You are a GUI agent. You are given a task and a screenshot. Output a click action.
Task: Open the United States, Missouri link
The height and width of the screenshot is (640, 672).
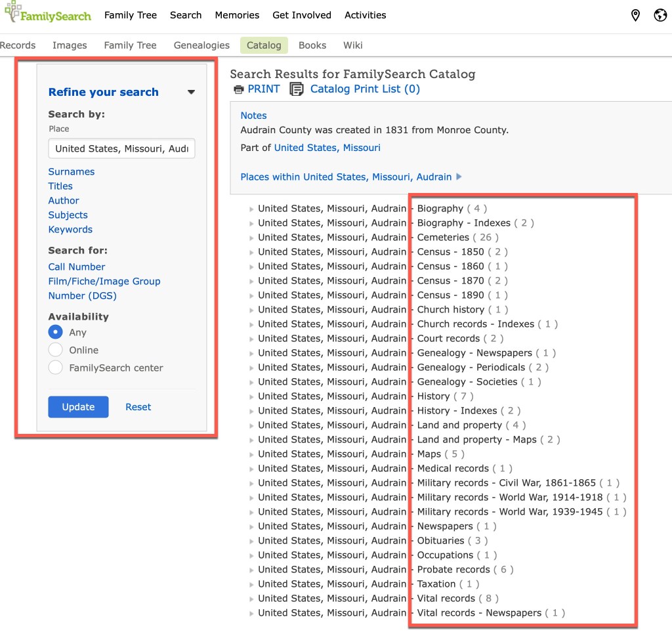tap(327, 148)
